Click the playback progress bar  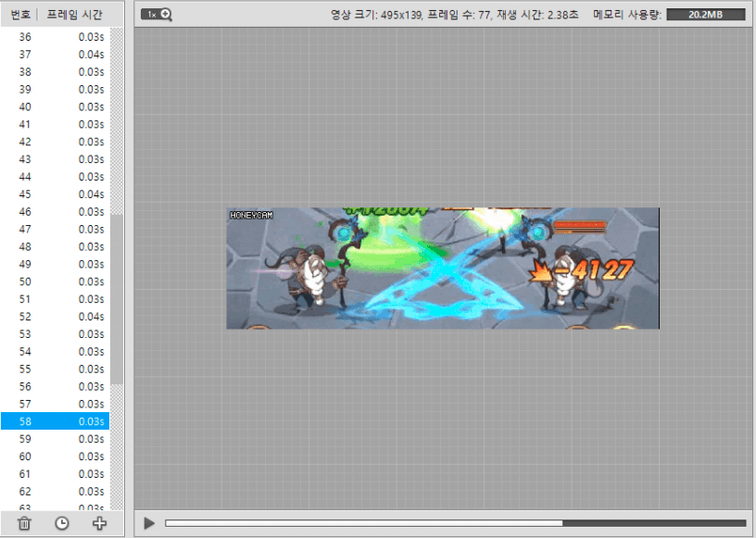[456, 523]
